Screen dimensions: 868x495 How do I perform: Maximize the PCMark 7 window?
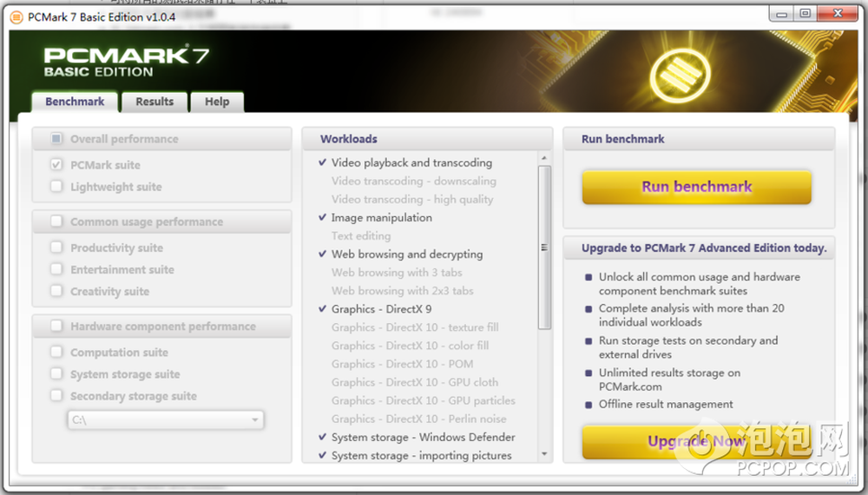tap(806, 13)
